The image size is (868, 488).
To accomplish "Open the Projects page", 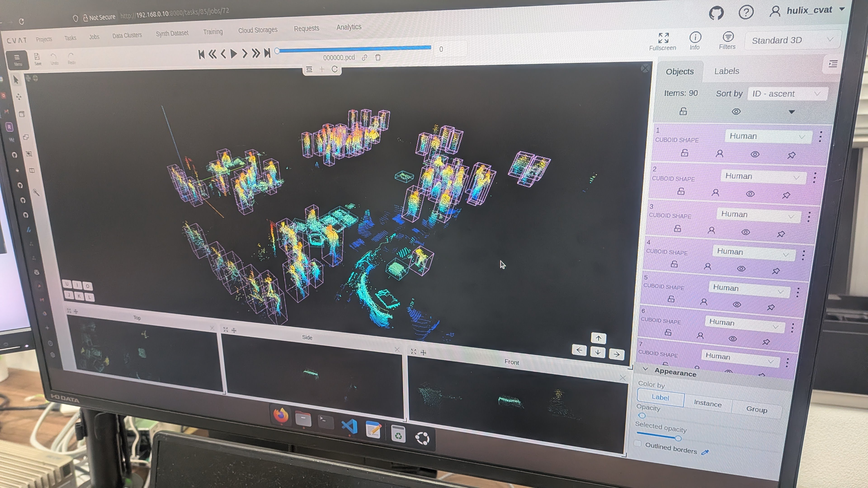I will pos(44,39).
